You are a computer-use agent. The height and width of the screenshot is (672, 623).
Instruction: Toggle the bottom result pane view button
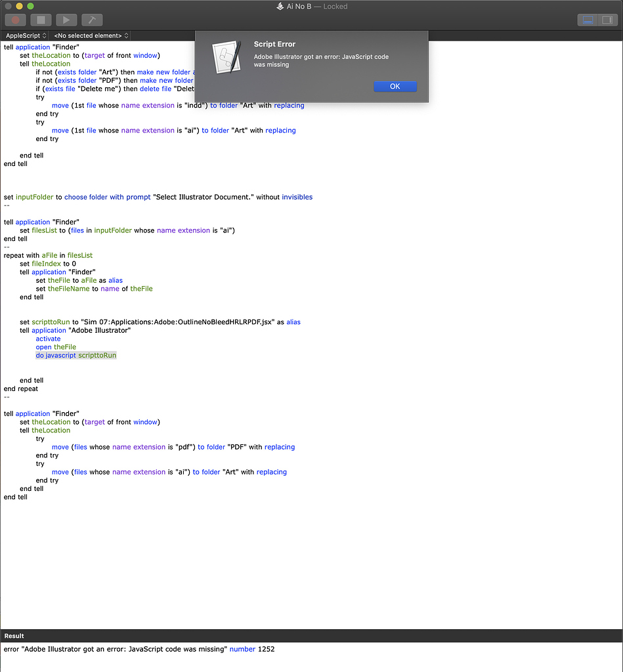(x=588, y=20)
